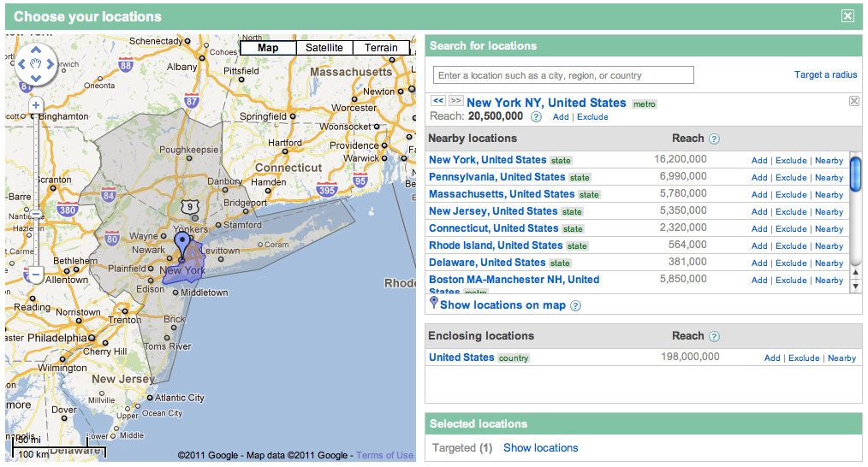Click the hand icon in pan control
The width and height of the screenshot is (868, 467).
coord(36,64)
